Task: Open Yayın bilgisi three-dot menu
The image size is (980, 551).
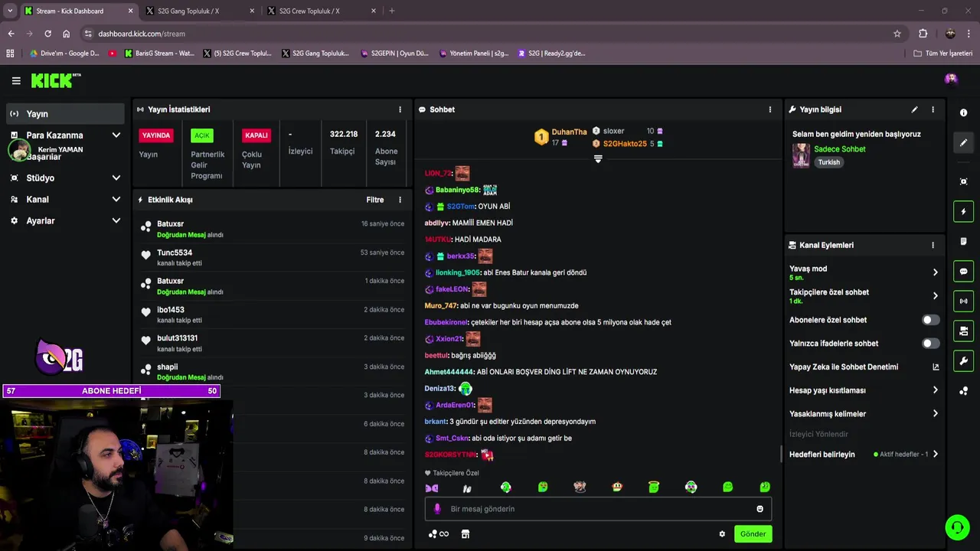Action: click(x=933, y=109)
